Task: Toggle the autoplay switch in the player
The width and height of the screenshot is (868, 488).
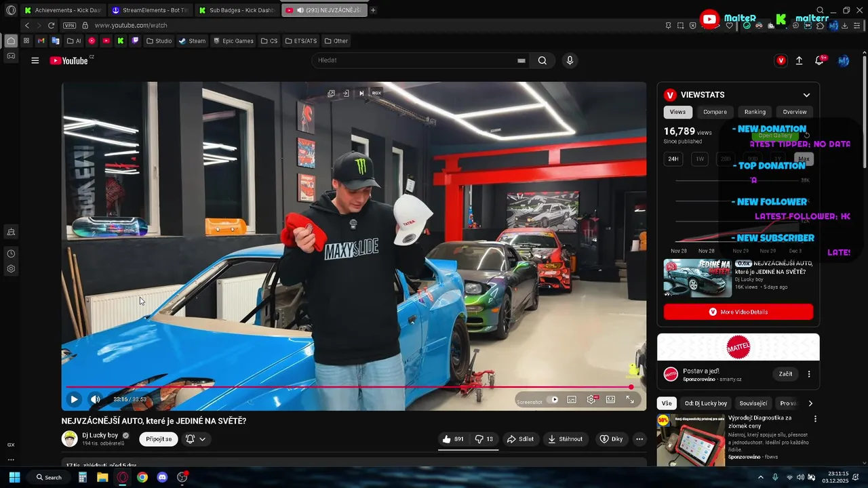Action: point(552,400)
